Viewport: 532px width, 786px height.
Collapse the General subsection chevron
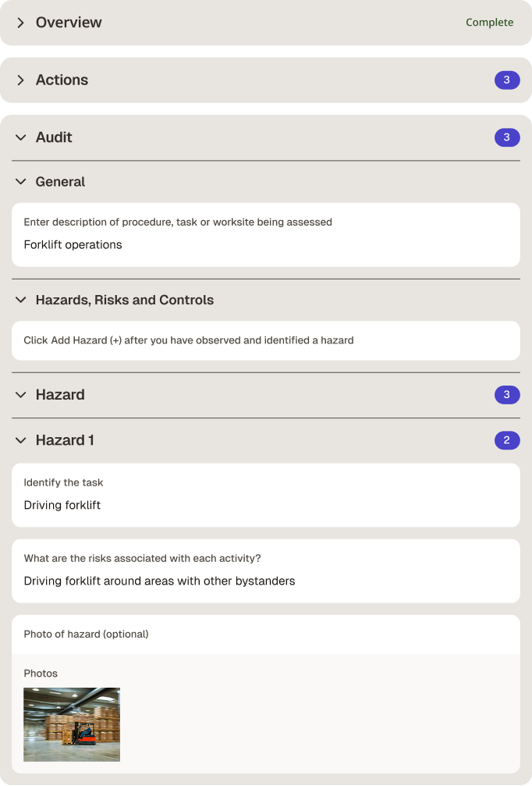[20, 181]
